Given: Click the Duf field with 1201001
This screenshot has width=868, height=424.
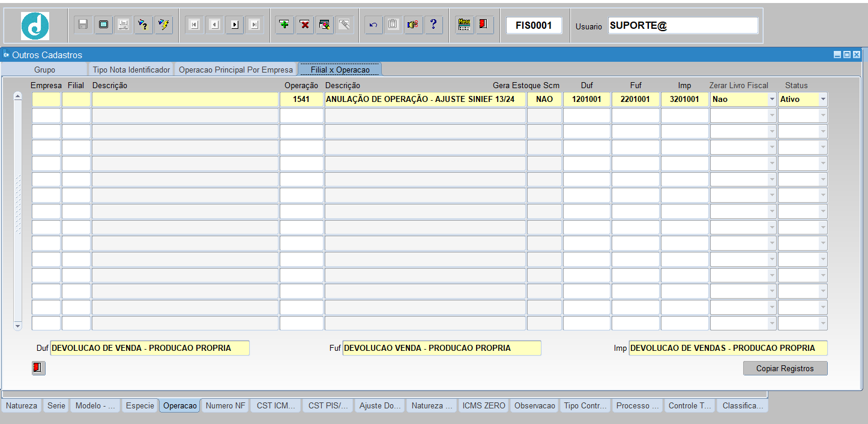Looking at the screenshot, I should pos(586,100).
